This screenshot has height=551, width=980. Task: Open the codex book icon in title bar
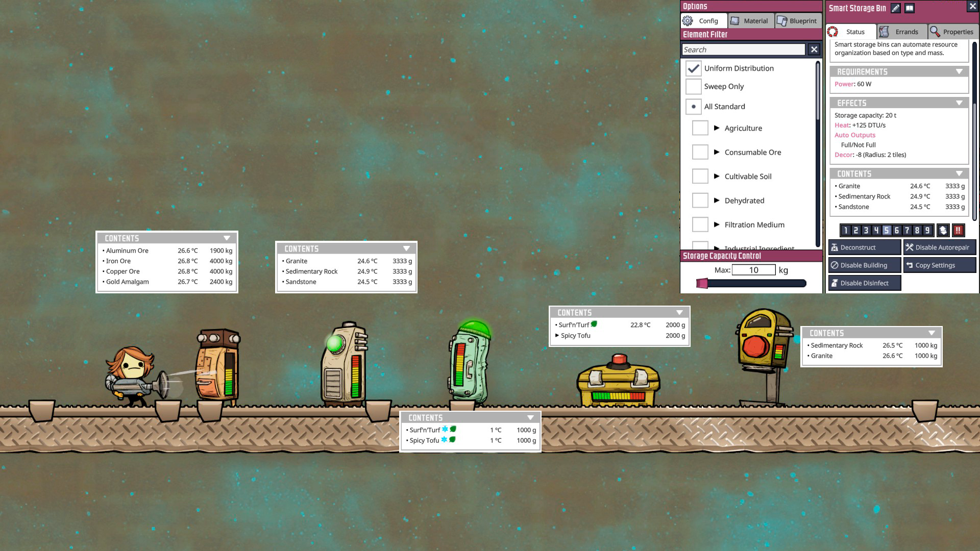click(910, 8)
